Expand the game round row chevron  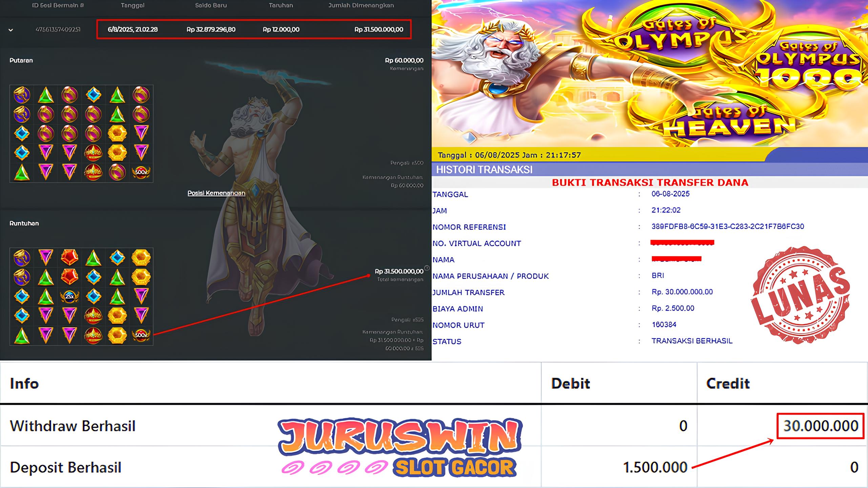tap(11, 30)
